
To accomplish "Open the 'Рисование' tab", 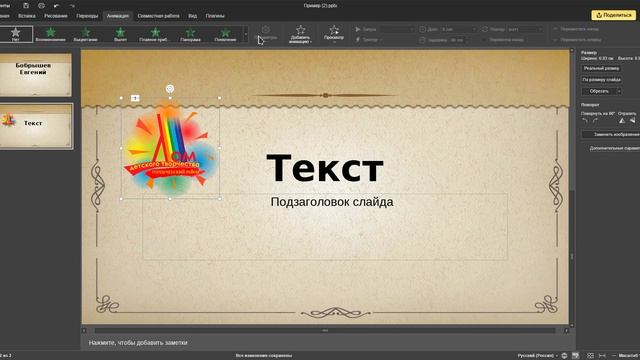I will 56,16.
